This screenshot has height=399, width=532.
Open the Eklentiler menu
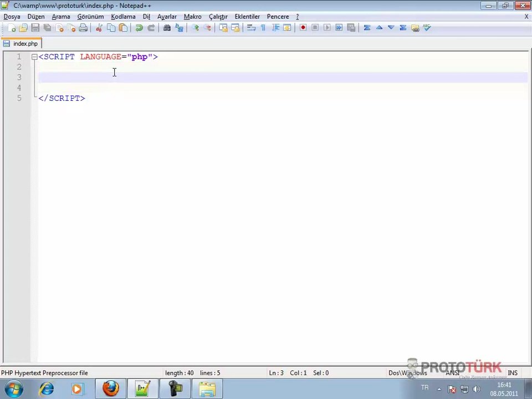(247, 17)
